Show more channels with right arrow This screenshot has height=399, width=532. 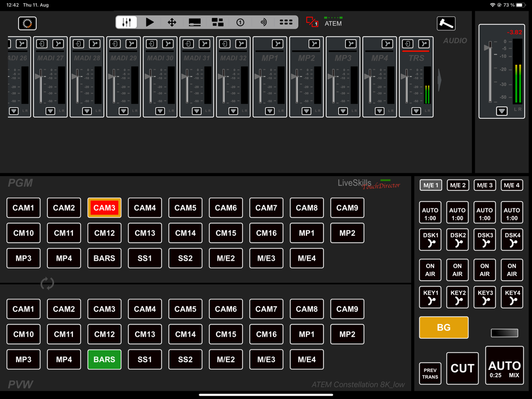(439, 80)
